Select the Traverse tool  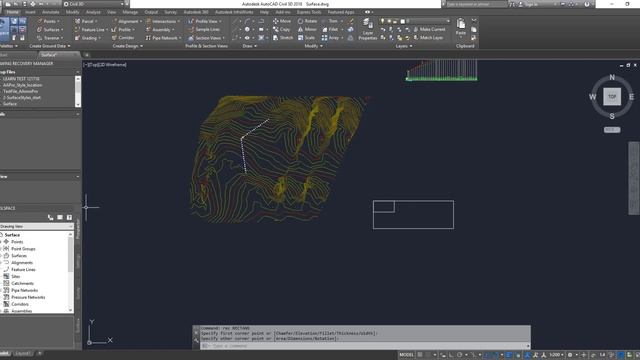click(x=50, y=38)
